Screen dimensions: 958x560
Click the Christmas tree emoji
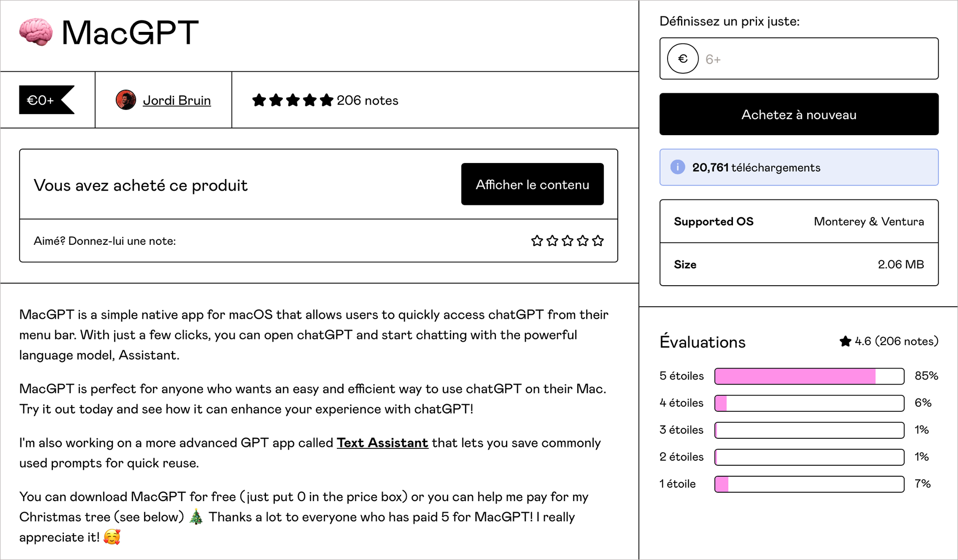196,517
